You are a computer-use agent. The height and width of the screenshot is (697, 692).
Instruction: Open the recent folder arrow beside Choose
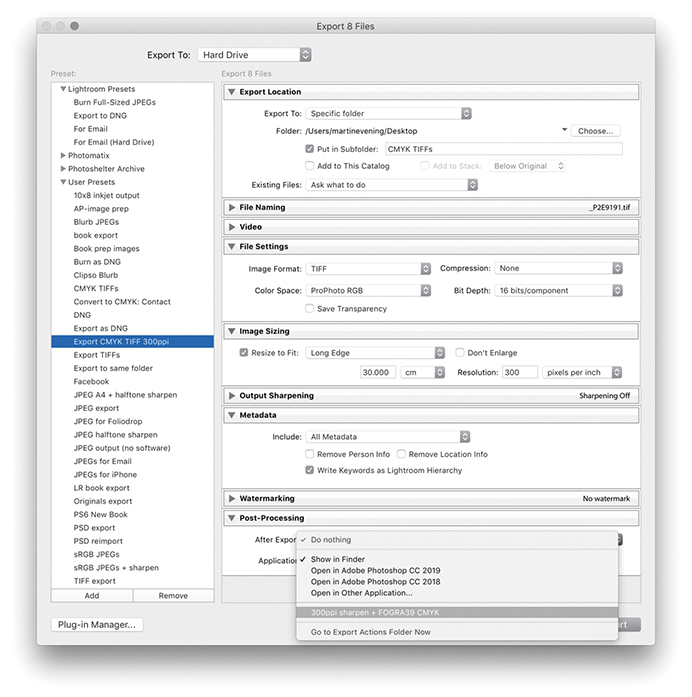(564, 130)
